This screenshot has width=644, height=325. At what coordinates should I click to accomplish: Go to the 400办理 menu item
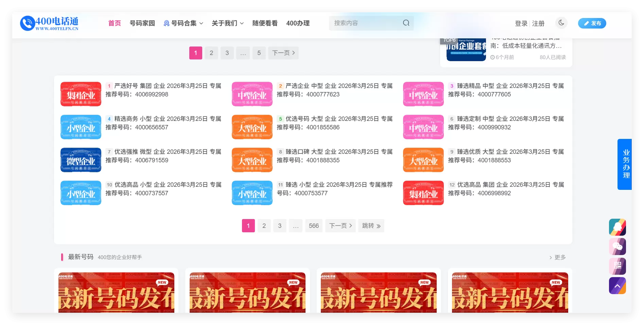point(298,23)
